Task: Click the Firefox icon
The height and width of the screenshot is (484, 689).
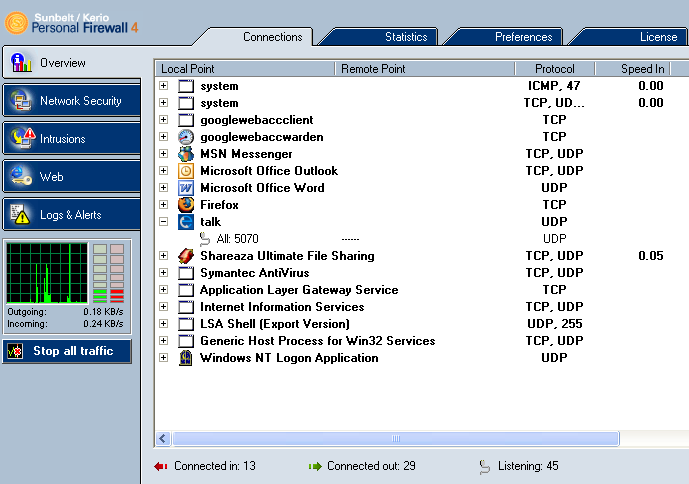Action: tap(186, 205)
